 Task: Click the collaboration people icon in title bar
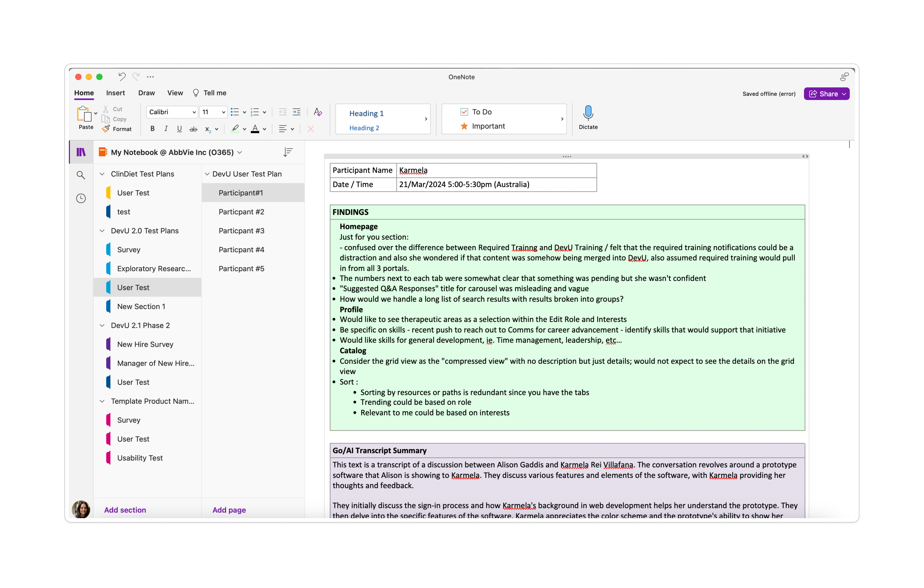844,77
